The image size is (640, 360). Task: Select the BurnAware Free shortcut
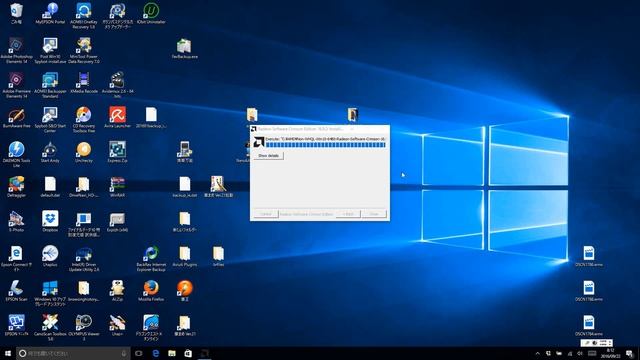point(16,118)
